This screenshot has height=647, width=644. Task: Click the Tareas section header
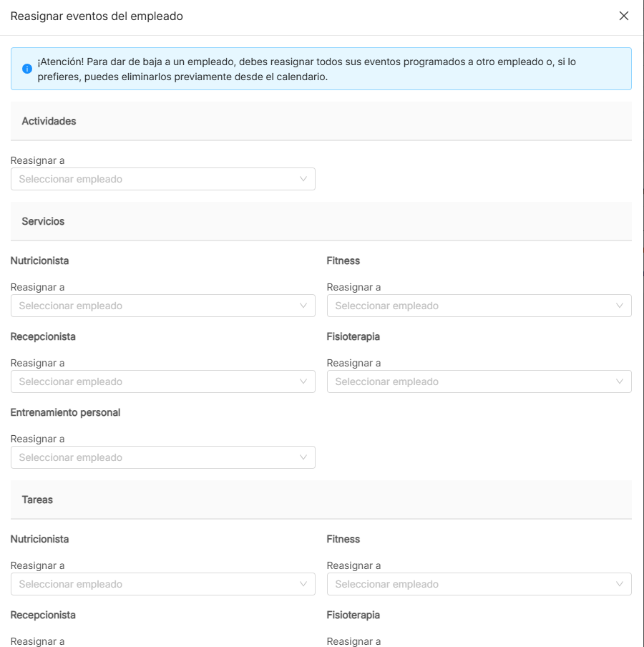pyautogui.click(x=37, y=500)
